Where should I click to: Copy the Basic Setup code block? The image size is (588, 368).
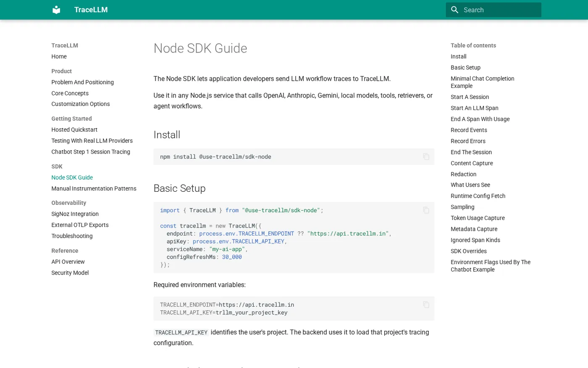point(426,210)
